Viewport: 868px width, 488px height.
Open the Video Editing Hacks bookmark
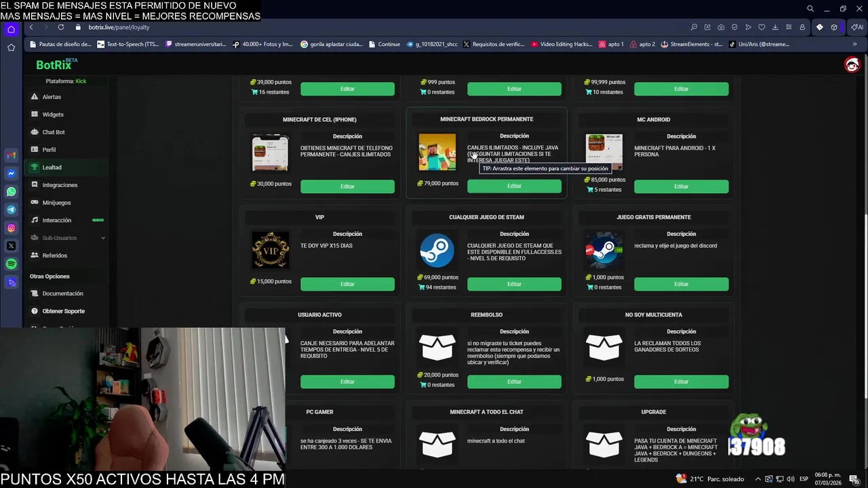click(x=562, y=44)
